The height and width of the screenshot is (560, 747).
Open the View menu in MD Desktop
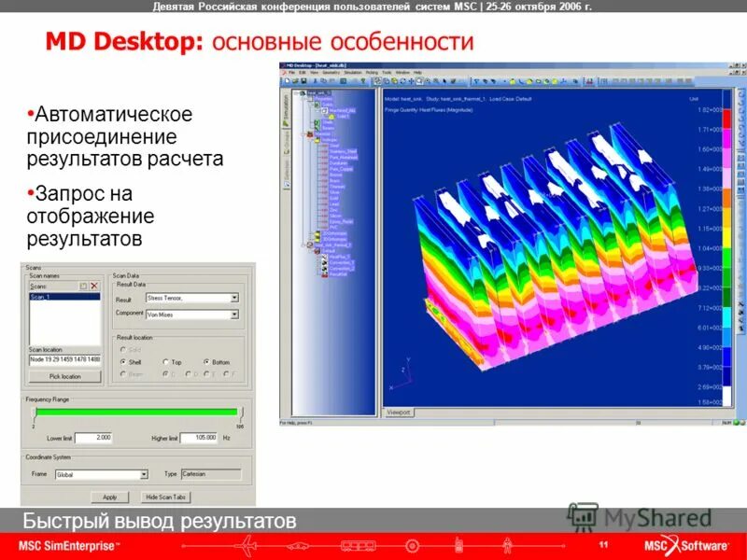(x=315, y=73)
